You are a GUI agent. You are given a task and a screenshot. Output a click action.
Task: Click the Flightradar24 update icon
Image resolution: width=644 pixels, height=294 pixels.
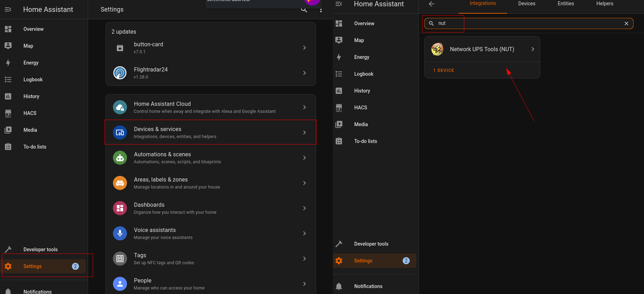[120, 73]
